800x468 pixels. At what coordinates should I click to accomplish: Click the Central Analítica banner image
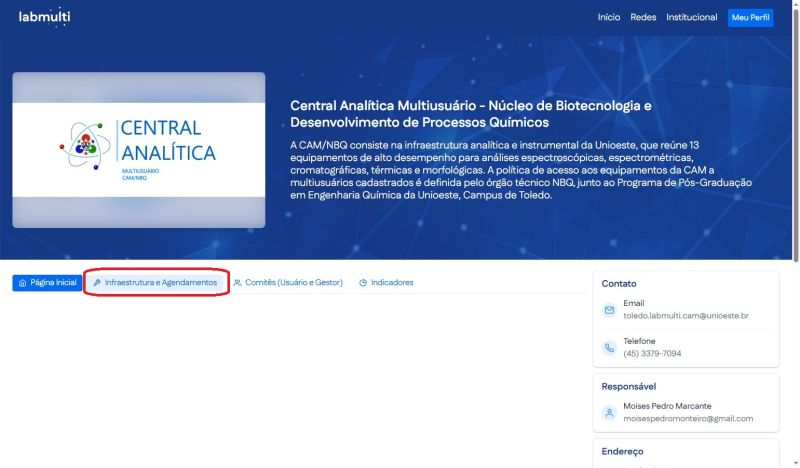pos(139,150)
